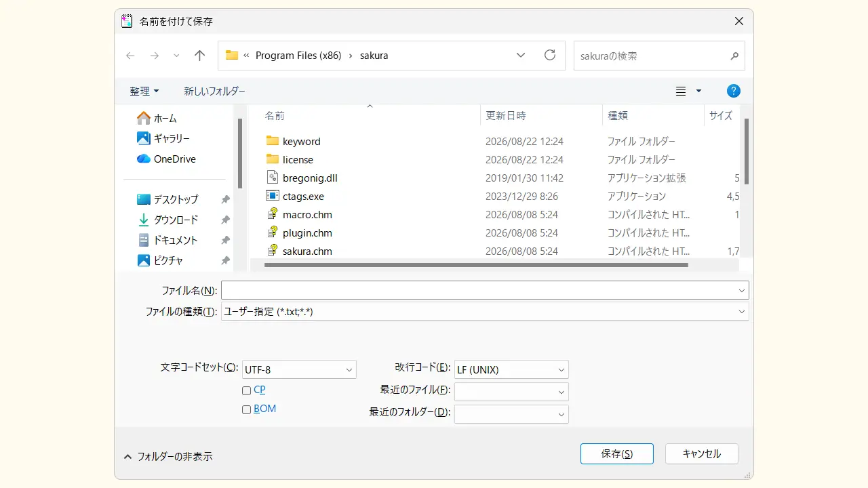
Task: Click the pin icon beside ドキュメント
Action: [225, 240]
